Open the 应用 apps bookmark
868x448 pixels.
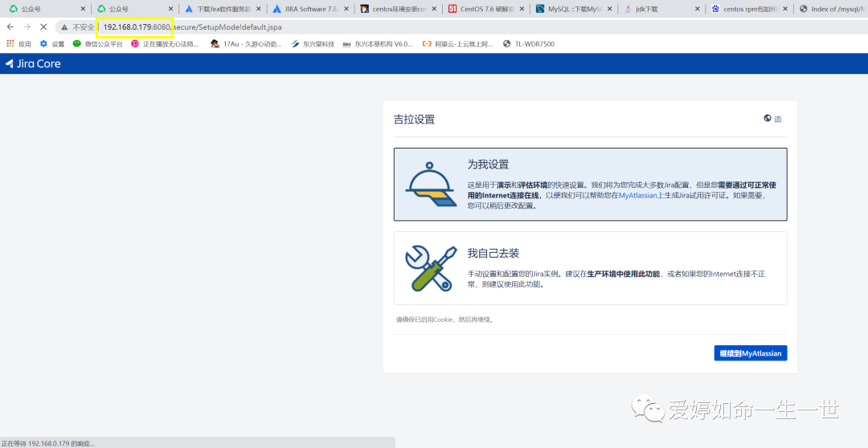tap(18, 43)
